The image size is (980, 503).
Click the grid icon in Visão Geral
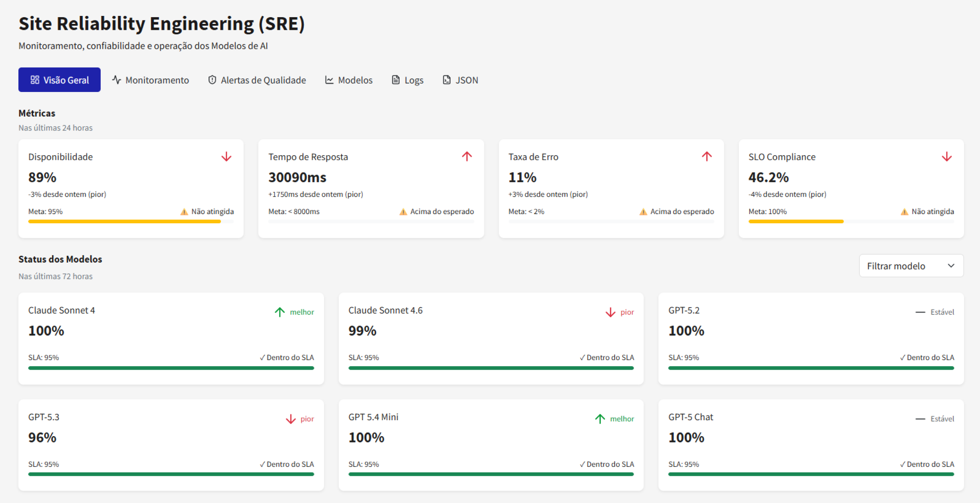35,80
